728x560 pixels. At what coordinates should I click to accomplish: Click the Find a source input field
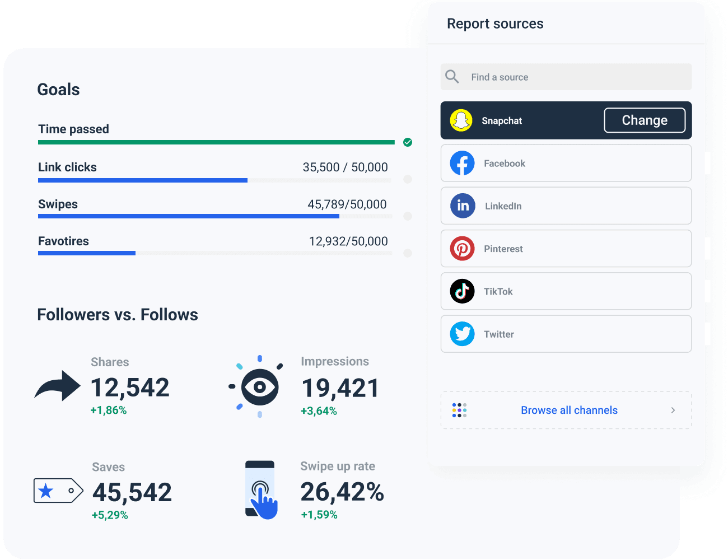point(566,77)
